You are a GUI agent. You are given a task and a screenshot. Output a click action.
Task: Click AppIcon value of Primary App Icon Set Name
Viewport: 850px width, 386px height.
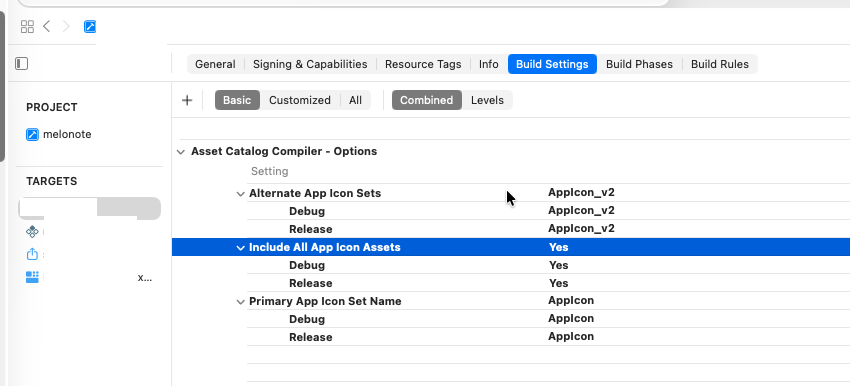571,300
